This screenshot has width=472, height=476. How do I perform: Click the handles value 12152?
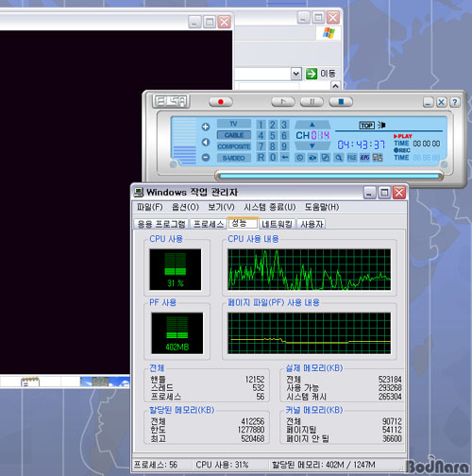coord(255,380)
